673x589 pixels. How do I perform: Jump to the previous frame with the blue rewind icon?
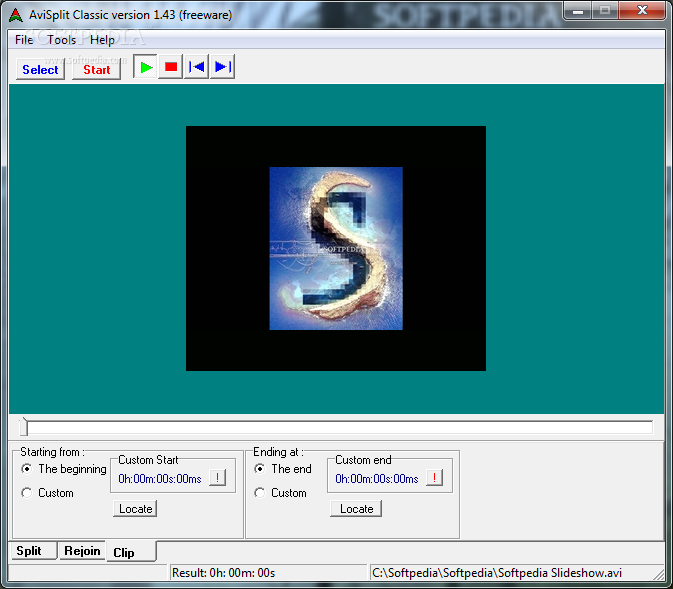tap(197, 67)
